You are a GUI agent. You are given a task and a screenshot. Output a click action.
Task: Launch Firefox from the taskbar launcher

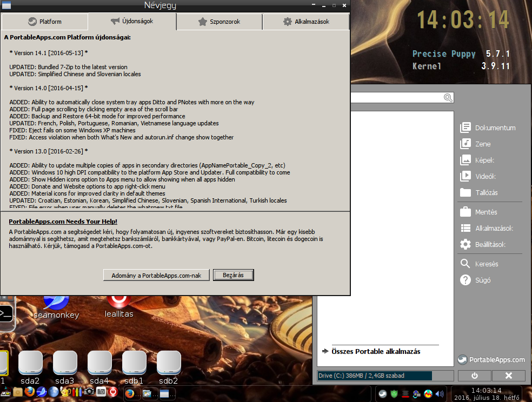(30, 392)
